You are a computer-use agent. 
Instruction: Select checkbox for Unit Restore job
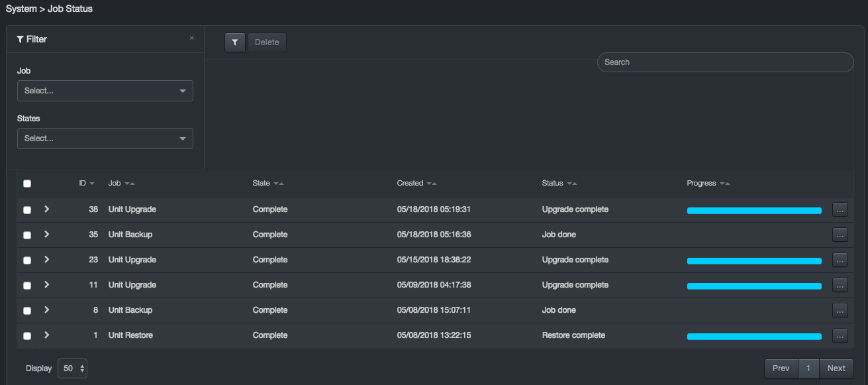tap(27, 336)
